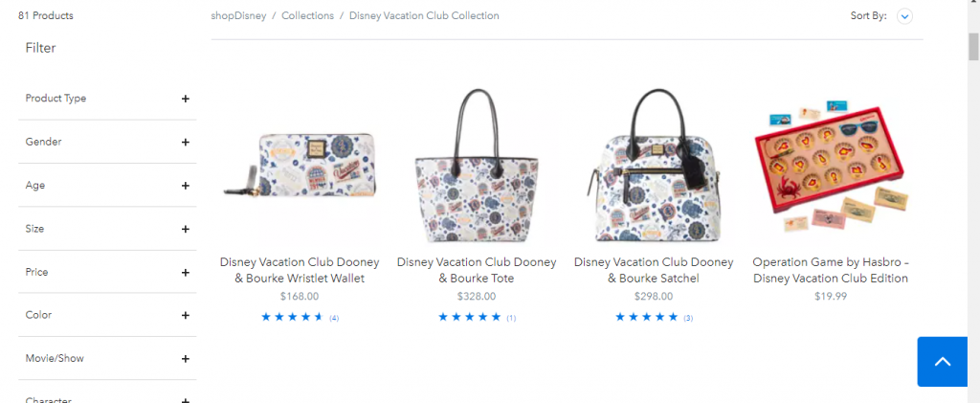This screenshot has height=403, width=980.
Task: Expand the Age filter section
Action: 107,185
